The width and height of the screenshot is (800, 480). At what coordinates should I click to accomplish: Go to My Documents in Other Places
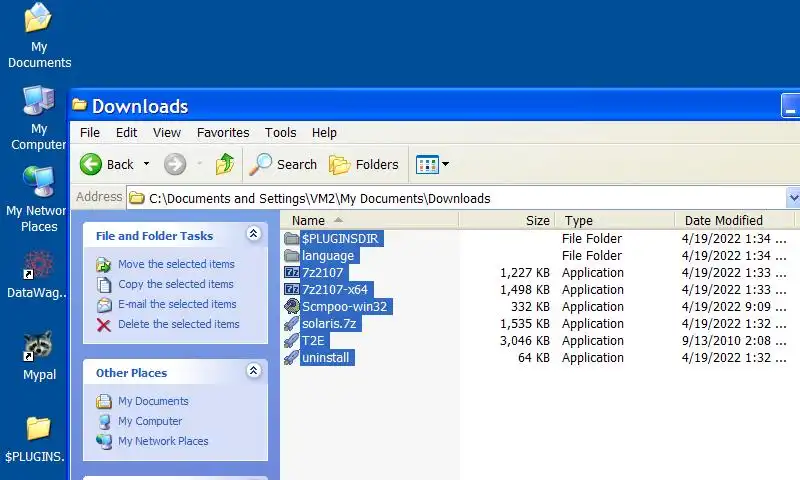coord(153,401)
